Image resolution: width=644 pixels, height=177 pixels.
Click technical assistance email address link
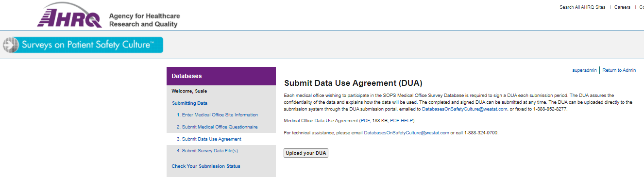tap(407, 133)
